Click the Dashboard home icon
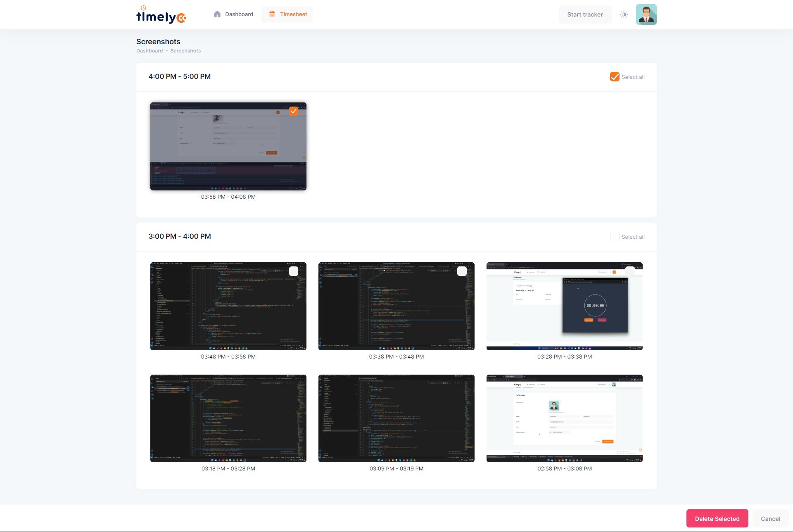 217,14
